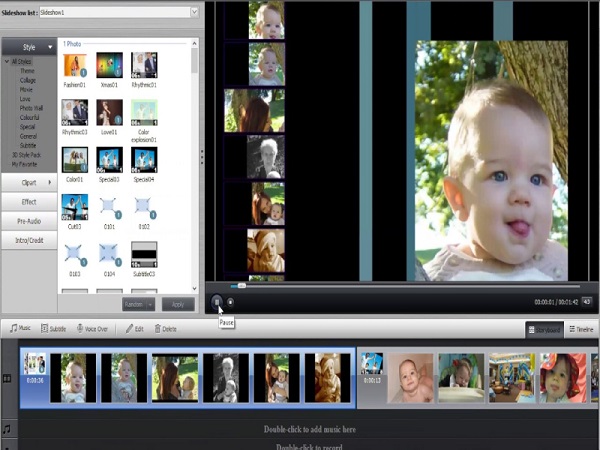
Task: Collapse the All Styles tree node
Action: tap(7, 61)
